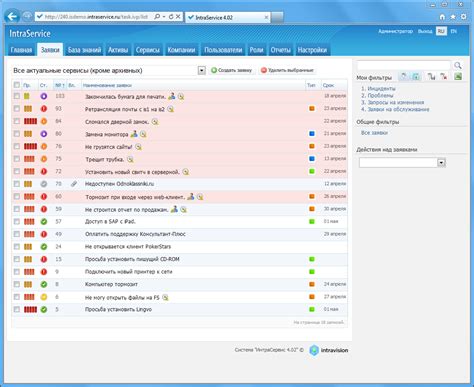Click the 'Создать заявку' button

tap(232, 70)
